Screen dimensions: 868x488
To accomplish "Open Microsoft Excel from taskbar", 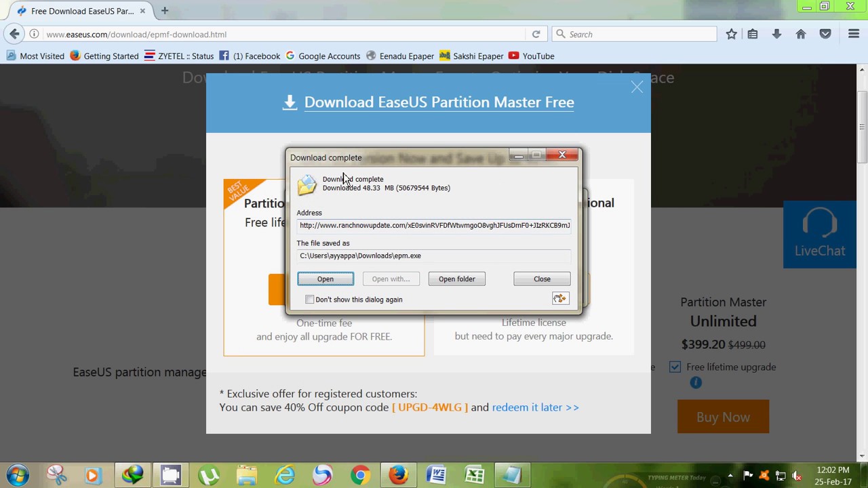I will pos(475,475).
